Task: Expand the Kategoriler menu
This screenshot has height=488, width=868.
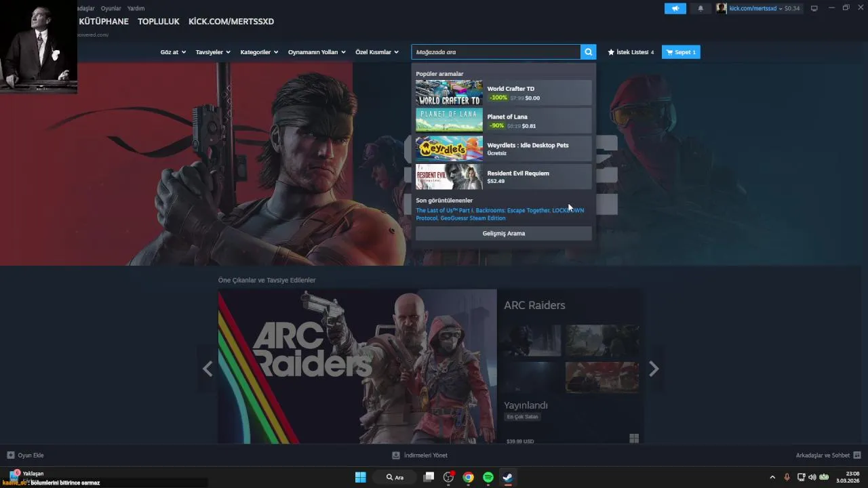Action: tap(259, 52)
